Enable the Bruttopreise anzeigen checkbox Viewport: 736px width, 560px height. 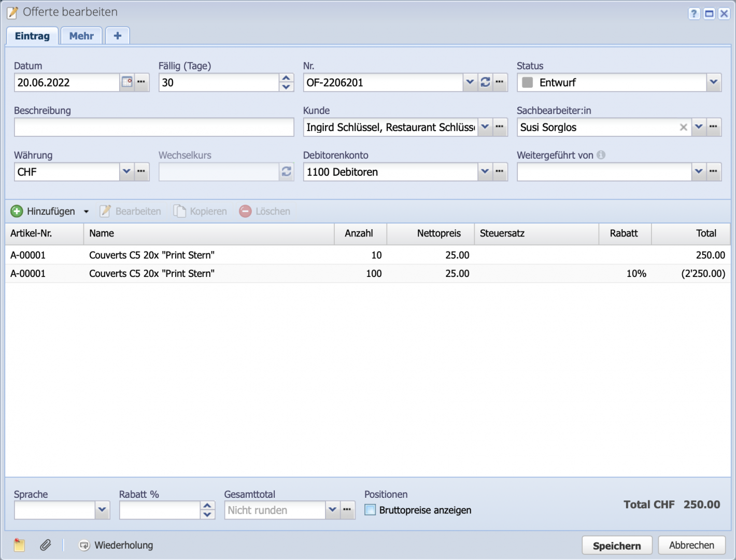[x=370, y=510]
